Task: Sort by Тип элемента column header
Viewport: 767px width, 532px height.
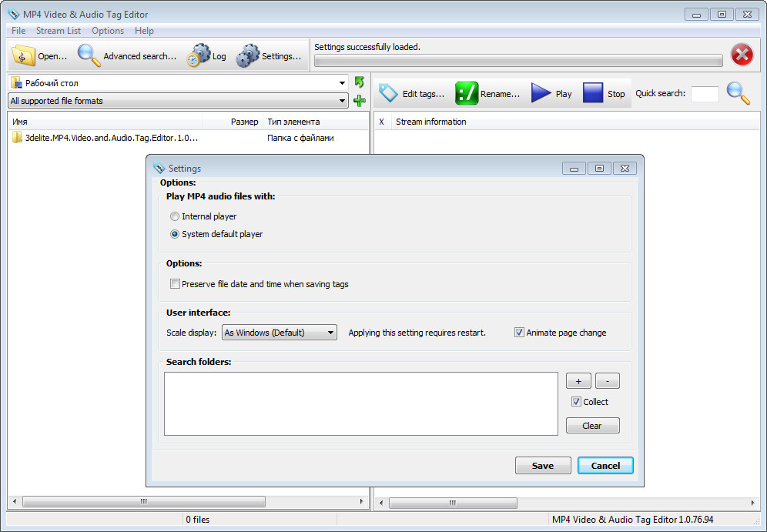Action: click(x=316, y=122)
